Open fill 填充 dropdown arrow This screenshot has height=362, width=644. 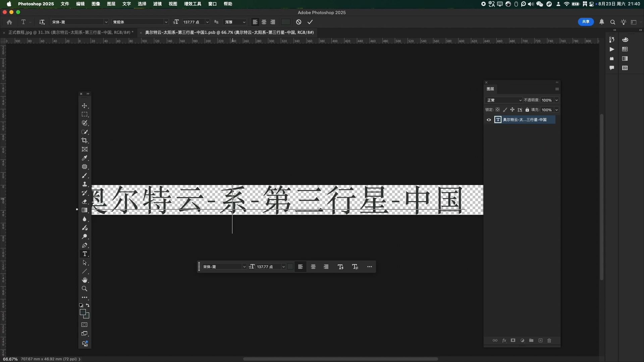click(x=556, y=110)
